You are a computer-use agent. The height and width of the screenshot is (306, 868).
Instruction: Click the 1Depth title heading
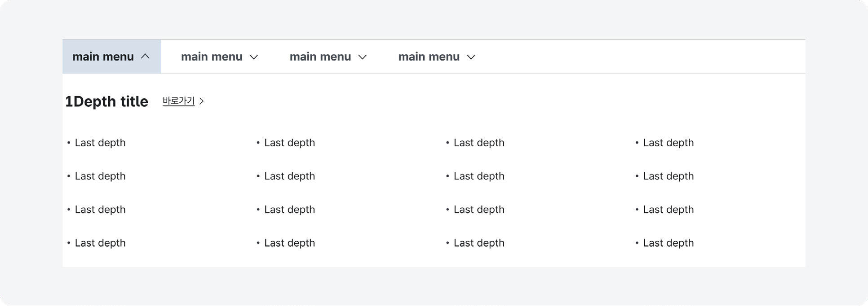(x=106, y=101)
